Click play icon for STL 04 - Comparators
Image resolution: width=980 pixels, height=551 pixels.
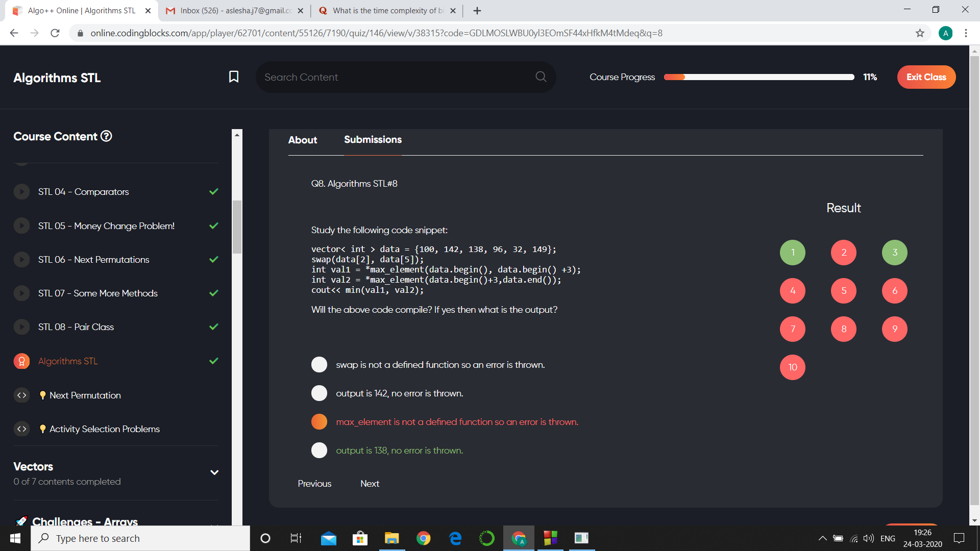click(x=21, y=192)
